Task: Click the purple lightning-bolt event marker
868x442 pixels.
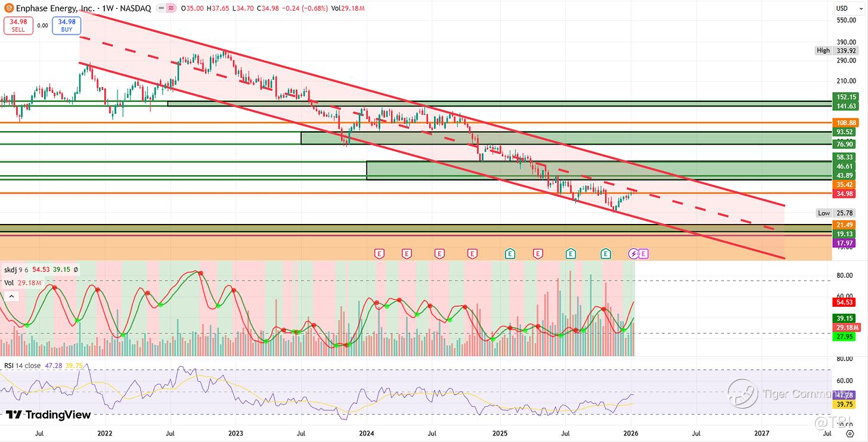Action: point(634,254)
